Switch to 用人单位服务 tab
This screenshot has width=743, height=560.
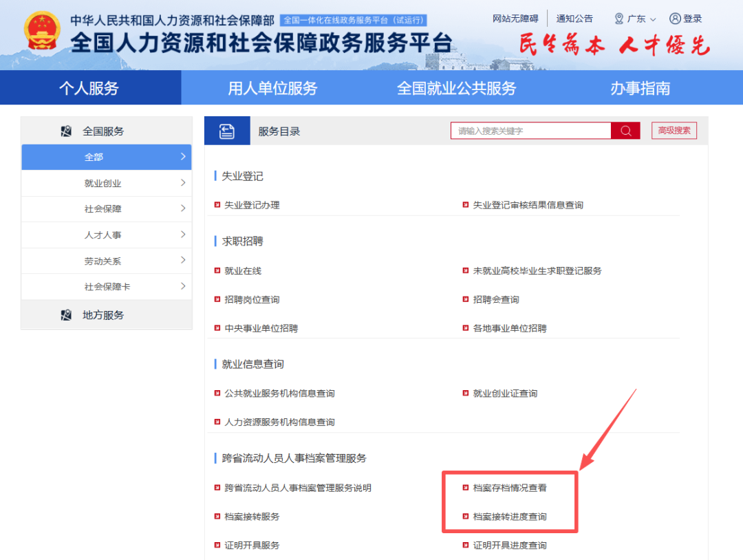pyautogui.click(x=272, y=87)
